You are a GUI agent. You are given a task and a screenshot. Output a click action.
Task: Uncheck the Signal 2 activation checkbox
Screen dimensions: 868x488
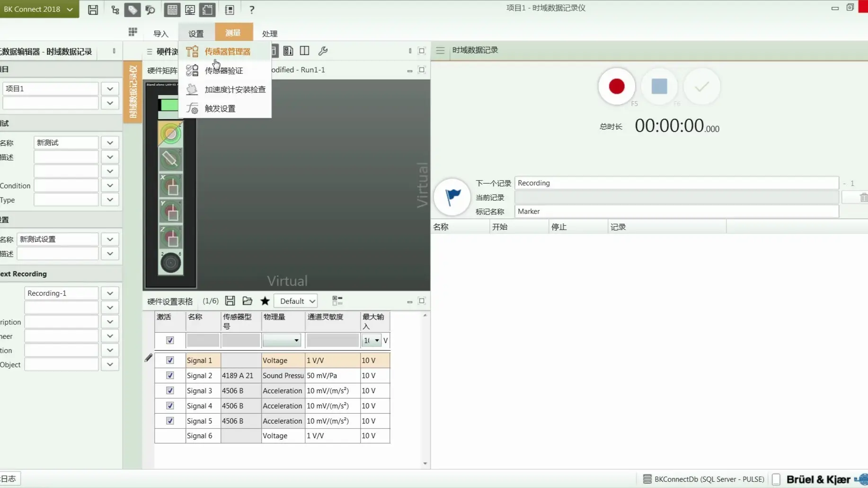click(x=170, y=375)
